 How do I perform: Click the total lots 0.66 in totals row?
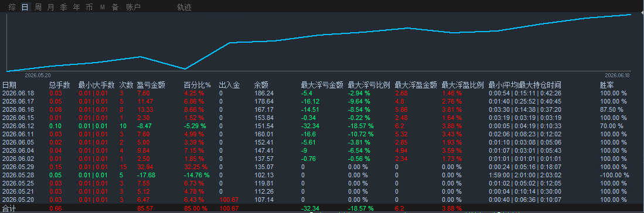pyautogui.click(x=55, y=208)
